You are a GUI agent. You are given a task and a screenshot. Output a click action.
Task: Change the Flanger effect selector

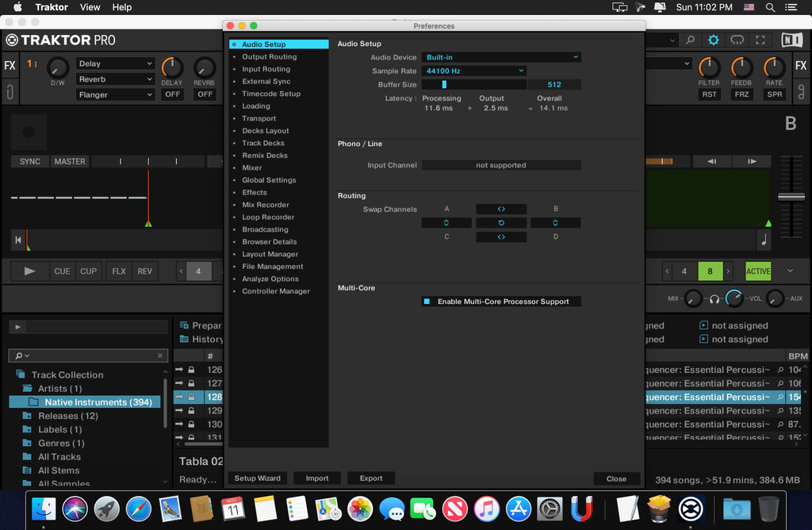point(115,94)
